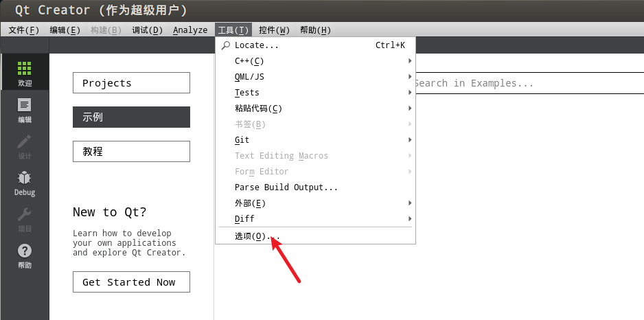Image resolution: width=644 pixels, height=320 pixels.
Task: Open the Build menu
Action: click(x=106, y=30)
